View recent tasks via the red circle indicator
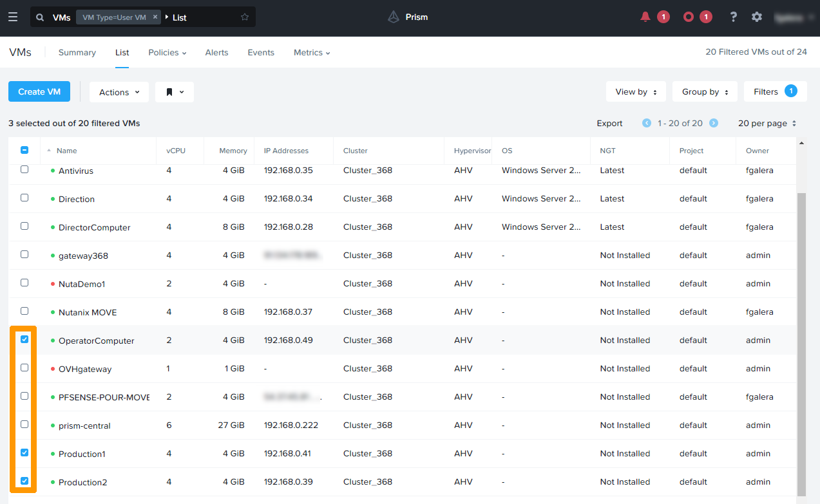This screenshot has height=504, width=820. click(x=687, y=17)
